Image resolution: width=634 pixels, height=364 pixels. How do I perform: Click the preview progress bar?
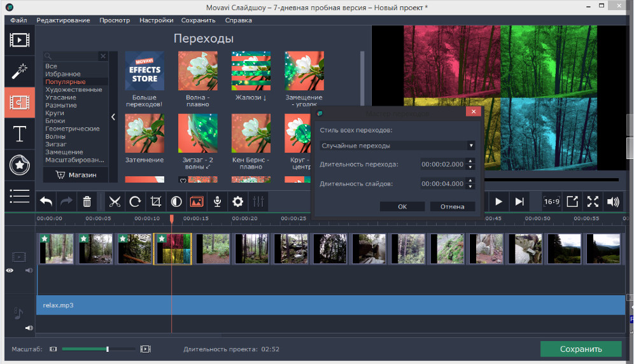click(551, 179)
